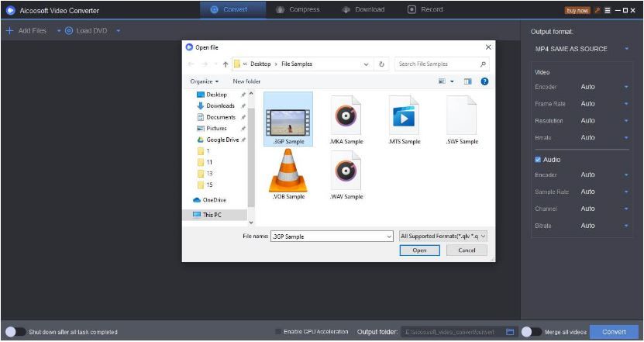644x342 pixels.
Task: Click the Search File Samples field
Action: [438, 64]
